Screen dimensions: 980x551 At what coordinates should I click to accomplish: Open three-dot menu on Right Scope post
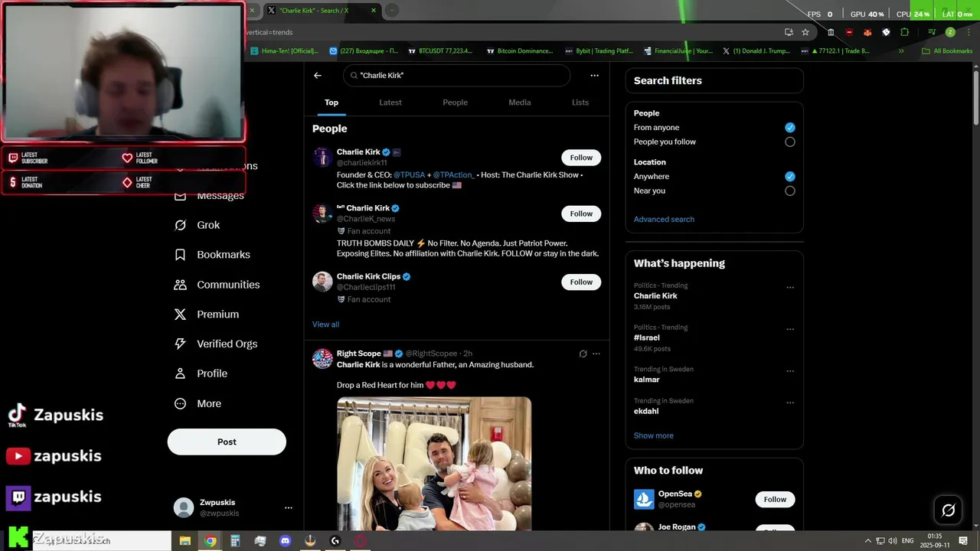click(596, 354)
